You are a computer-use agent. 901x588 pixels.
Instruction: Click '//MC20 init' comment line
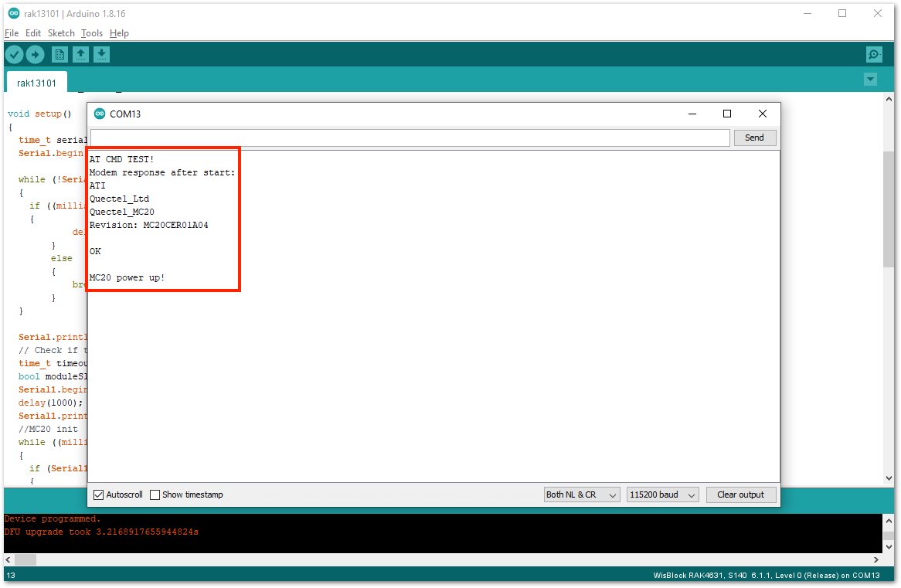coord(48,430)
